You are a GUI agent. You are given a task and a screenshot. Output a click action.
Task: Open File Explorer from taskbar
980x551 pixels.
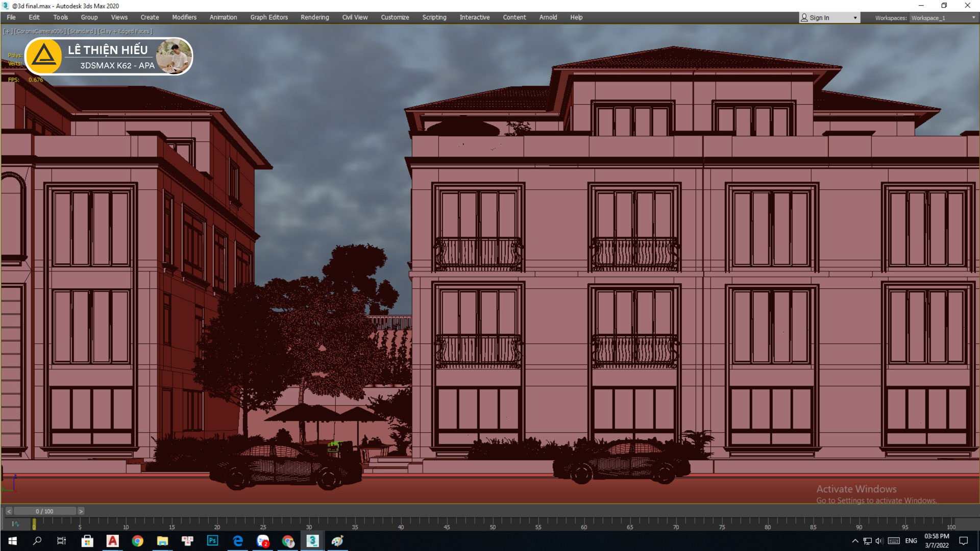[x=162, y=541]
